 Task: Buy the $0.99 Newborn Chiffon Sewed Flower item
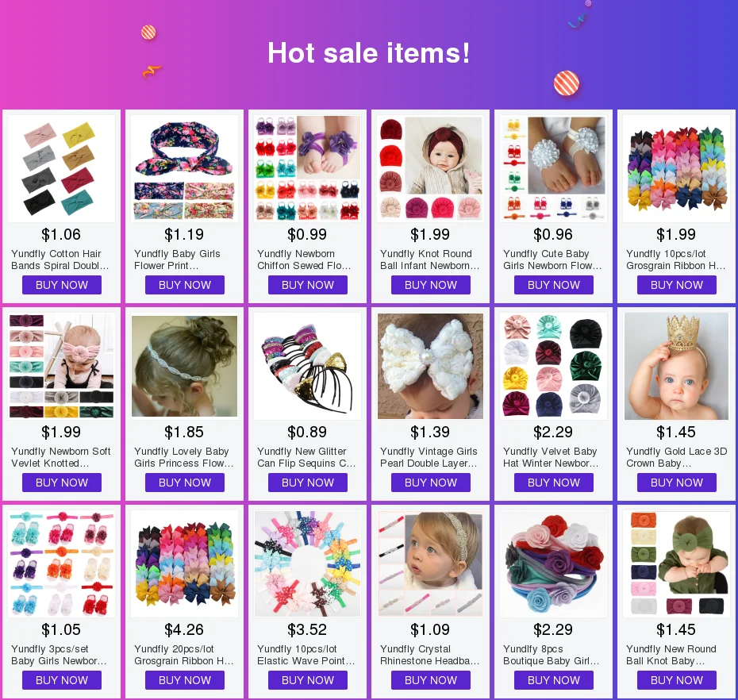(x=308, y=285)
